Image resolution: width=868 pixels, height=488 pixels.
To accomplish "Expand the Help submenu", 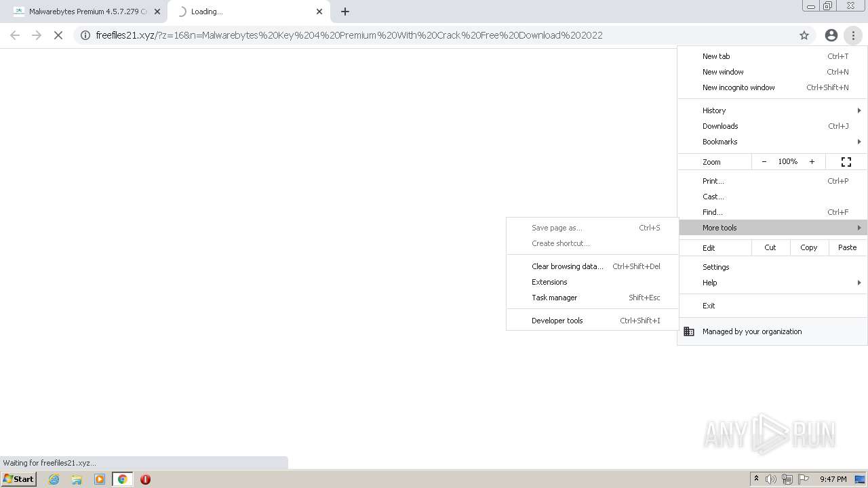I will (772, 283).
